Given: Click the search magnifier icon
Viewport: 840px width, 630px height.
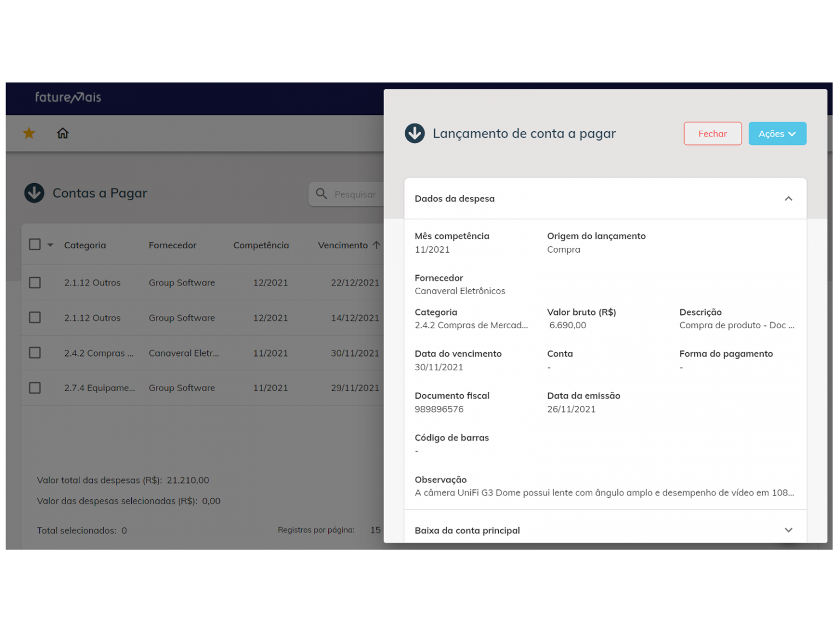Looking at the screenshot, I should coord(322,194).
